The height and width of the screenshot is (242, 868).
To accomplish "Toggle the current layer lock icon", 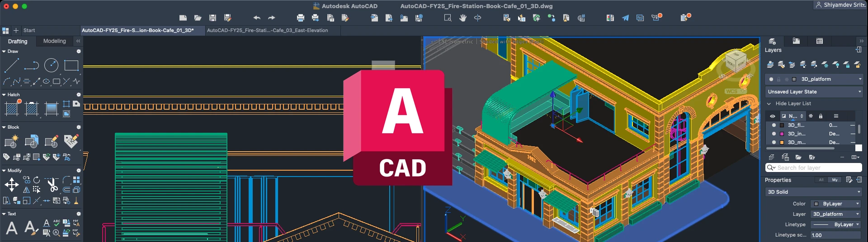I will (x=779, y=79).
